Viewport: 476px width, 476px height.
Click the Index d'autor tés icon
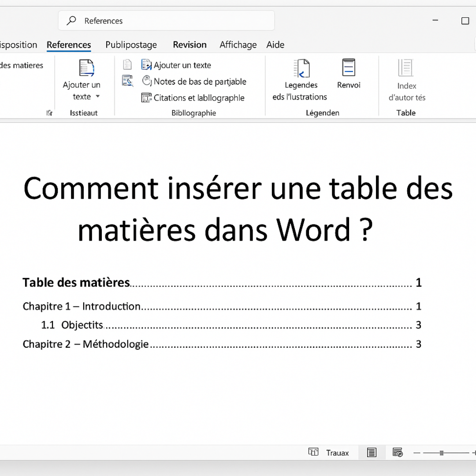coord(405,68)
